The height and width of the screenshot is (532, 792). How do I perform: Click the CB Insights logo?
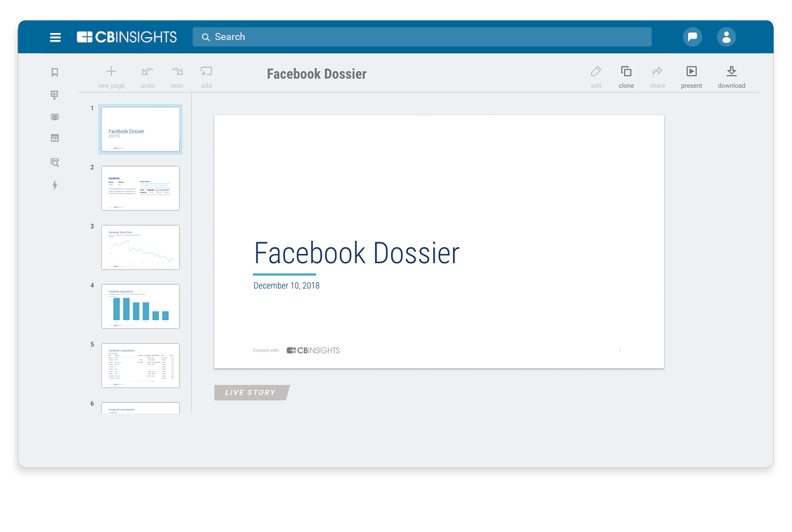(x=126, y=36)
